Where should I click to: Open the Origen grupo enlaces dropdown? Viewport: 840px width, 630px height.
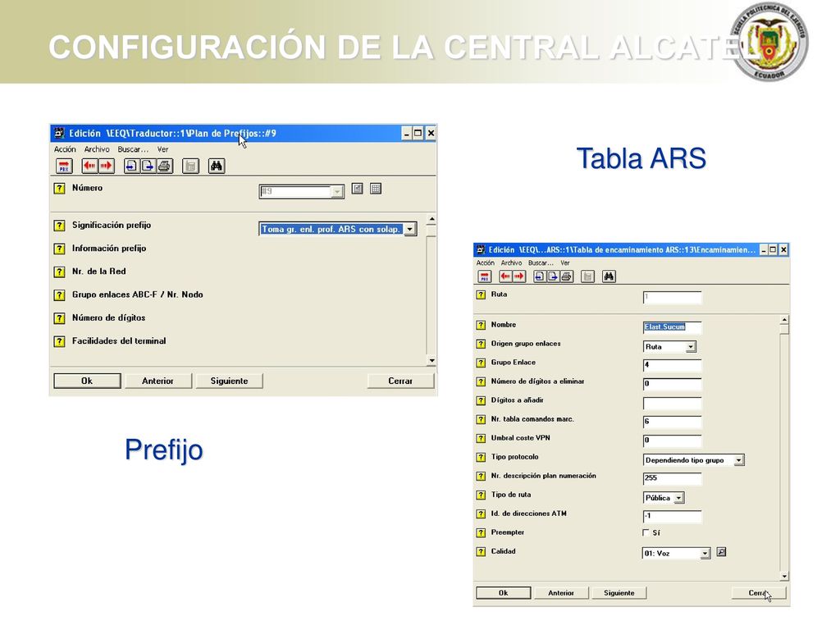(691, 347)
